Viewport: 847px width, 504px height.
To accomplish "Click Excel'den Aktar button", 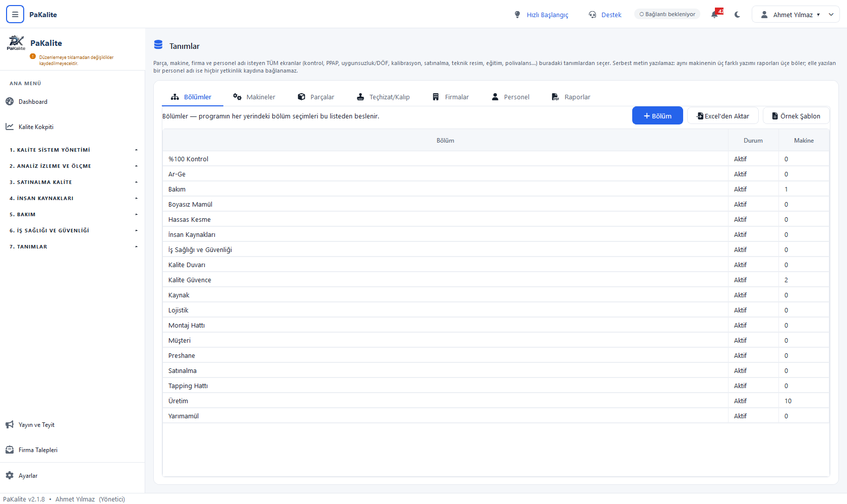I will pyautogui.click(x=723, y=115).
